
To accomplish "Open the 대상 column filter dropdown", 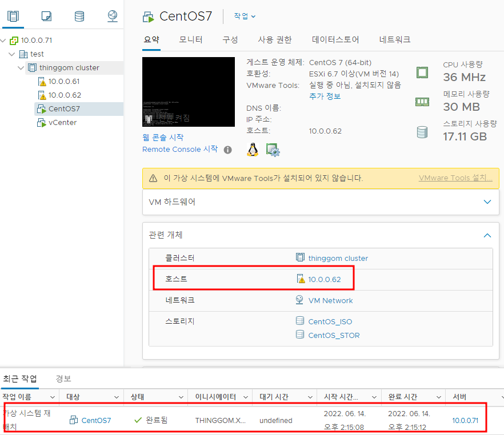I will (117, 397).
